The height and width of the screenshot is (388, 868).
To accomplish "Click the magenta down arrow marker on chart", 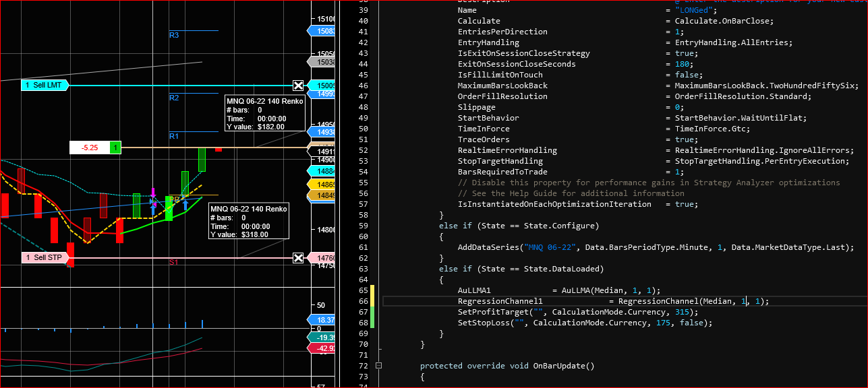I will (x=153, y=193).
